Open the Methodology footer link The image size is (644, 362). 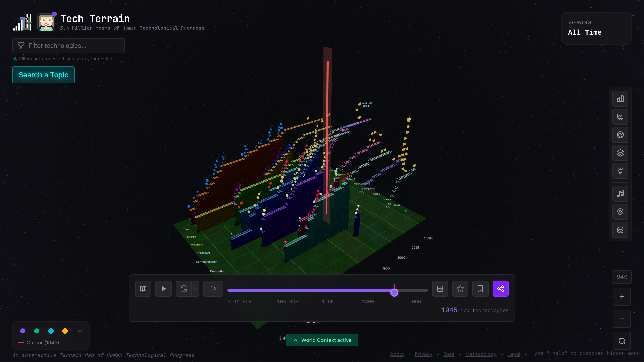tap(480, 354)
